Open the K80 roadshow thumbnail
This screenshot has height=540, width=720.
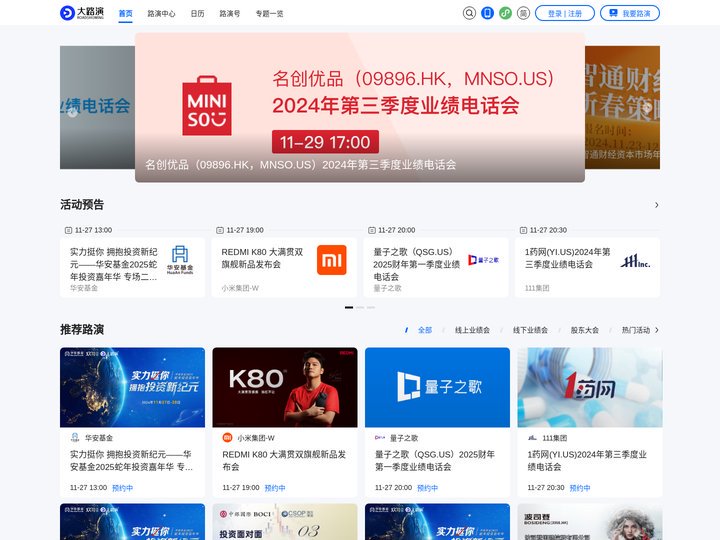285,387
